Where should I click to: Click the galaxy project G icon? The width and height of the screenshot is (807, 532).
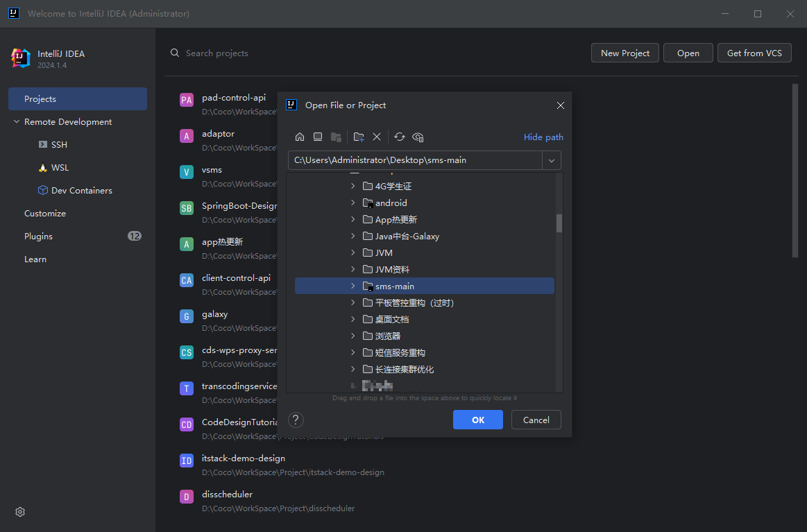pos(186,316)
